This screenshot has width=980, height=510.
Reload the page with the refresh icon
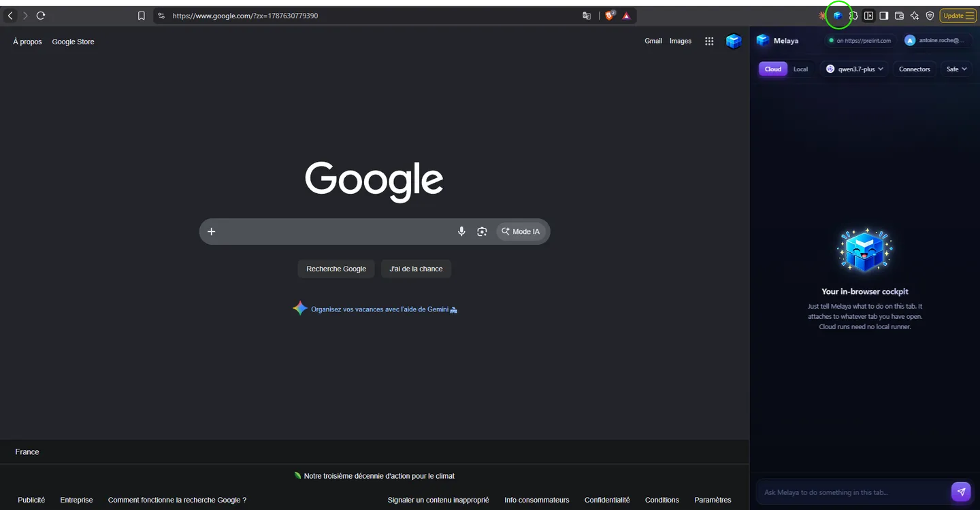[x=41, y=16]
